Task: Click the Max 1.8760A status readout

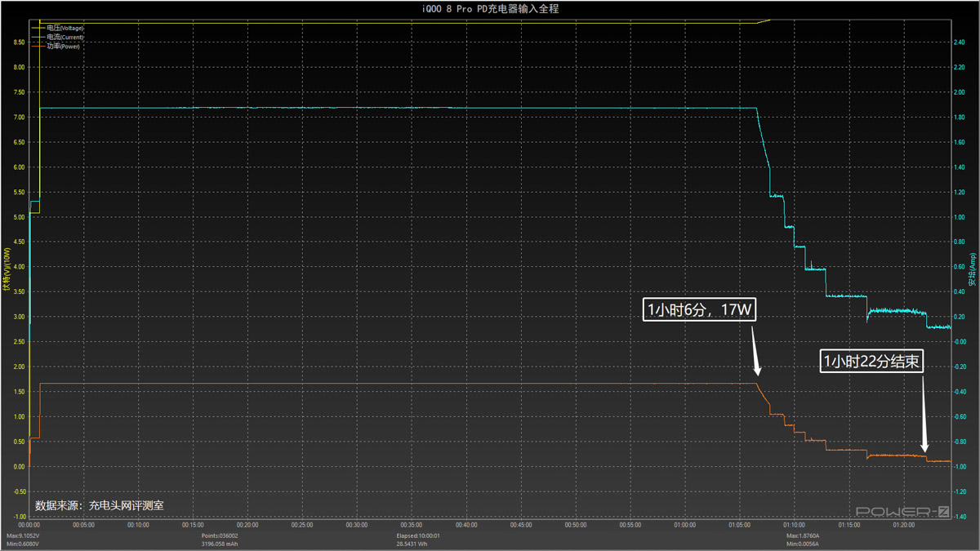Action: point(804,535)
